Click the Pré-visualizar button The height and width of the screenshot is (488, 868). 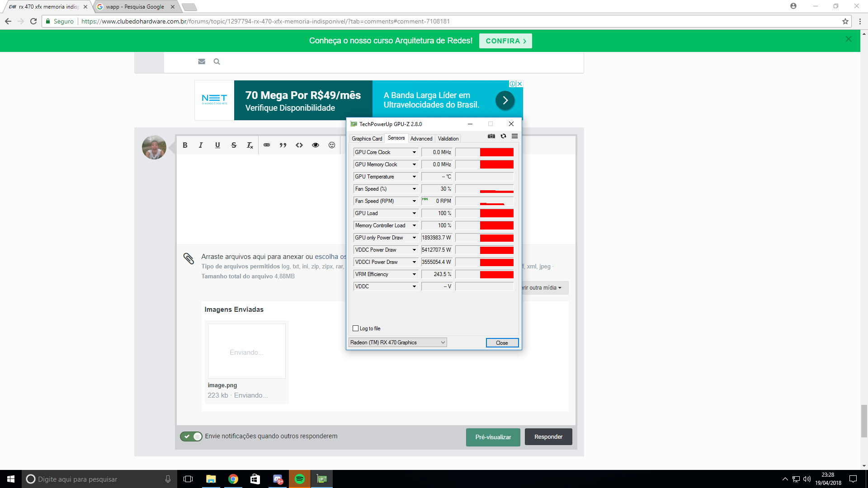point(493,437)
